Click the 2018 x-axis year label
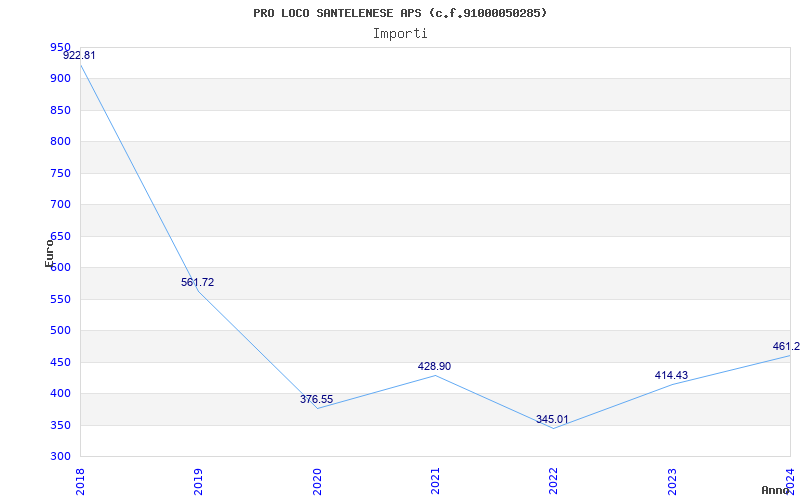This screenshot has width=800, height=500. tap(80, 481)
